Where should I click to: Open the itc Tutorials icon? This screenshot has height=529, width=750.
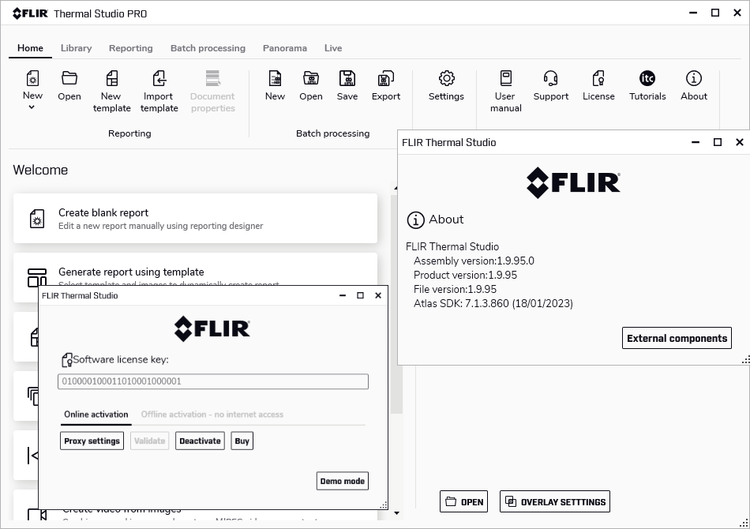click(x=647, y=78)
